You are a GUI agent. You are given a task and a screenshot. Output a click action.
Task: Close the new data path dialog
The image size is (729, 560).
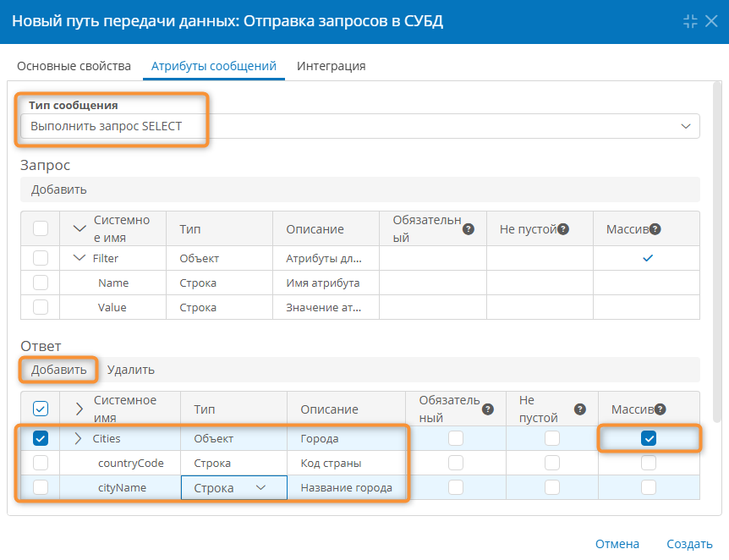tap(711, 21)
